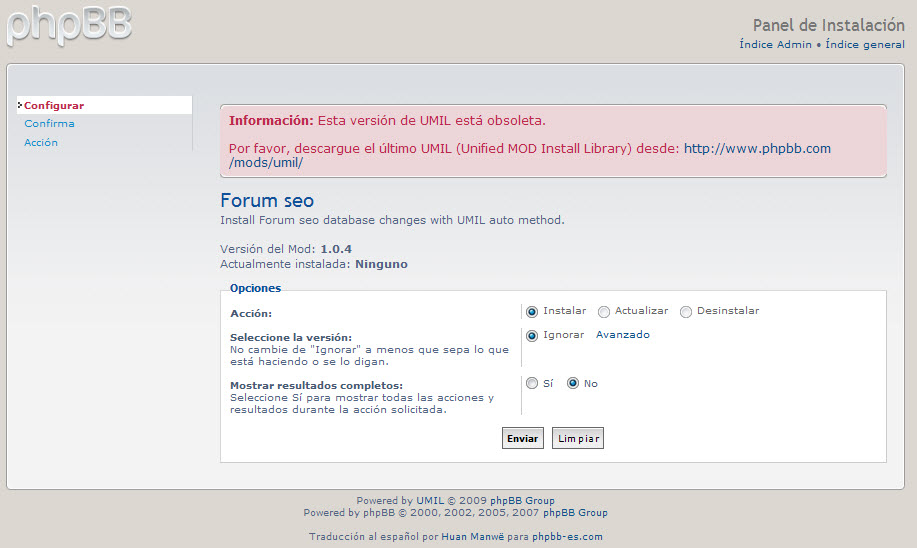917x548 pixels.
Task: Click phpBB Group on the UMIL footer line
Action: (x=522, y=501)
